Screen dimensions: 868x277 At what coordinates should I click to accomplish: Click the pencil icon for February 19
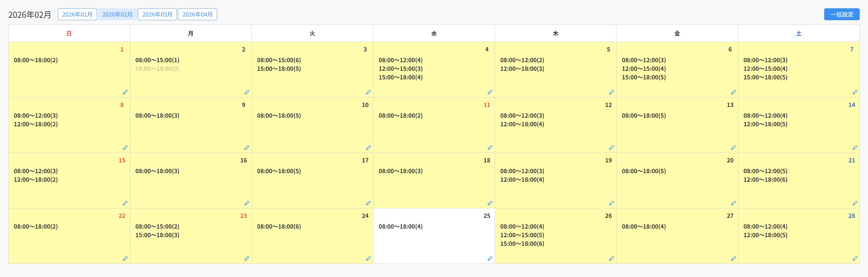point(612,203)
